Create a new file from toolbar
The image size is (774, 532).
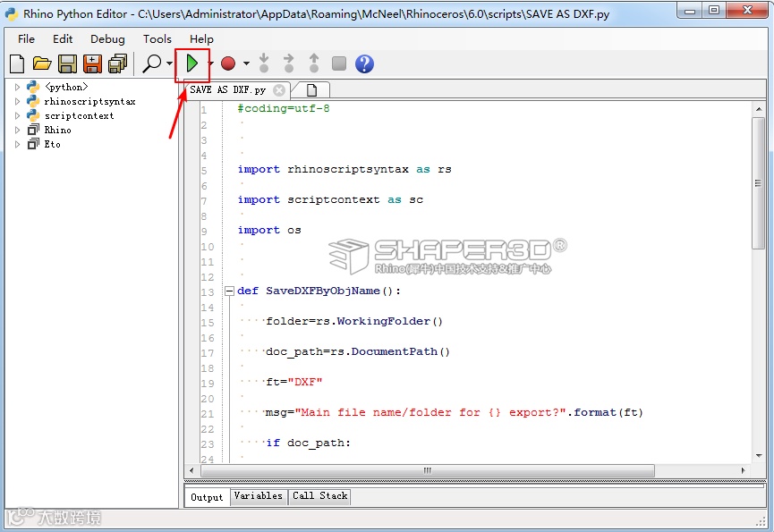coord(17,63)
